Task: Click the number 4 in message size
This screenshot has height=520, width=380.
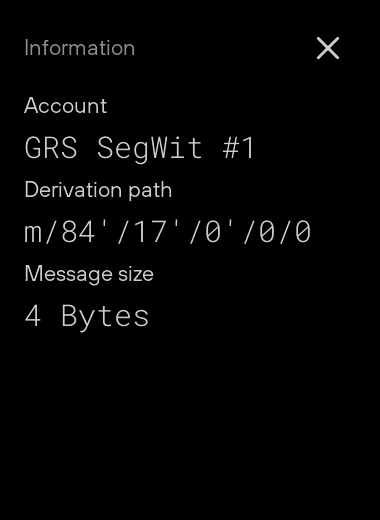Action: (33, 316)
